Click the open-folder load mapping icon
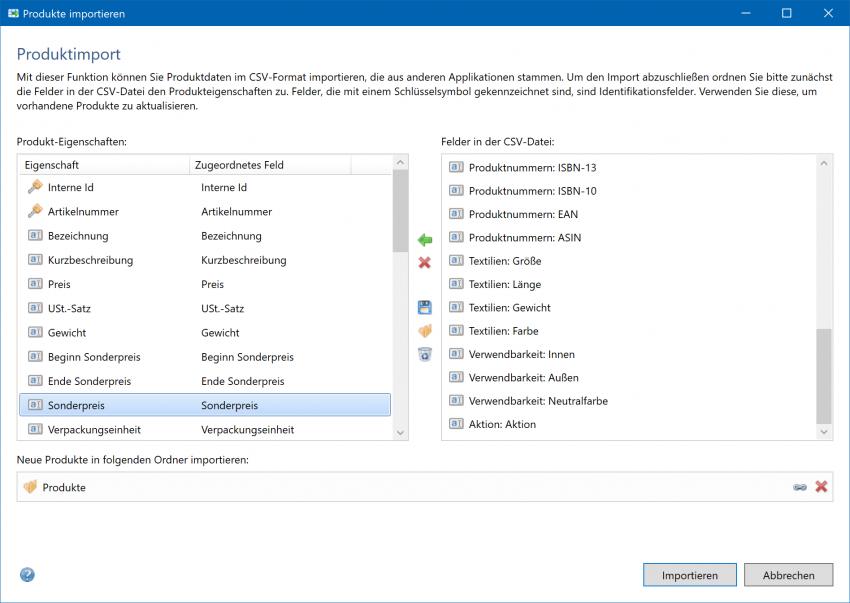This screenshot has width=850, height=603. click(x=424, y=331)
